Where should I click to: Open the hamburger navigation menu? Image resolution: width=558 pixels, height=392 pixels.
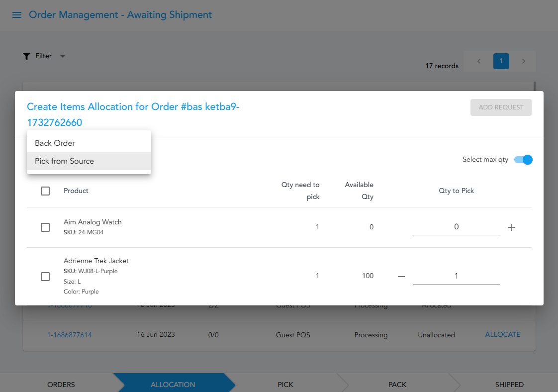coord(16,14)
